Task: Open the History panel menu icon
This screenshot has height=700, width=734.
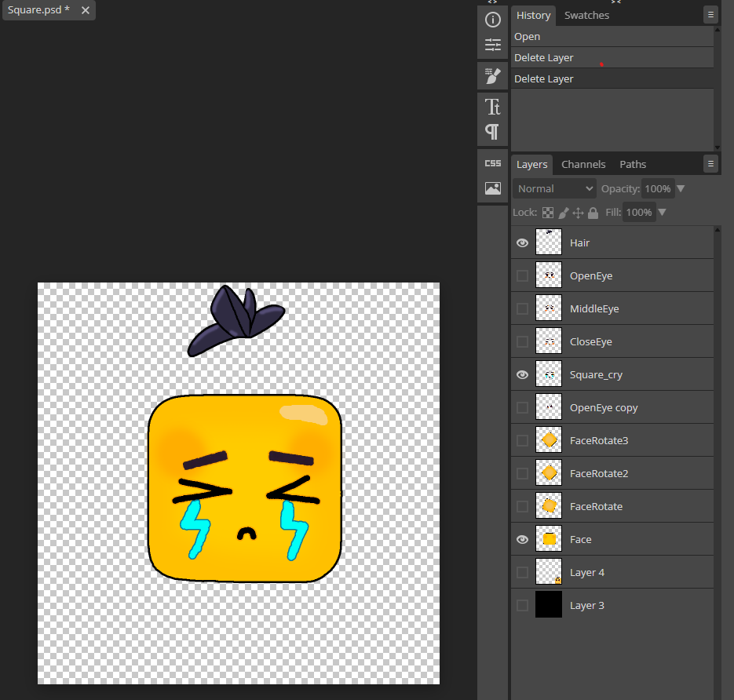Action: pos(710,15)
